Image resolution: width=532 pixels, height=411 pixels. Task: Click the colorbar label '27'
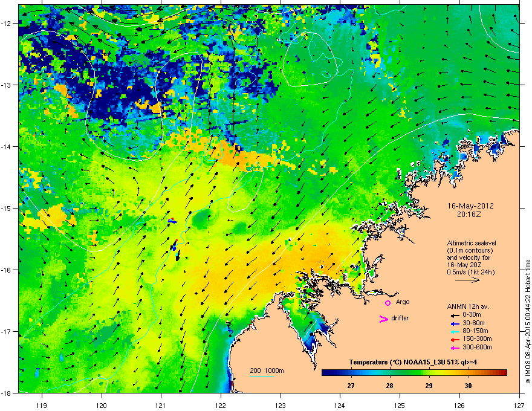[351, 386]
